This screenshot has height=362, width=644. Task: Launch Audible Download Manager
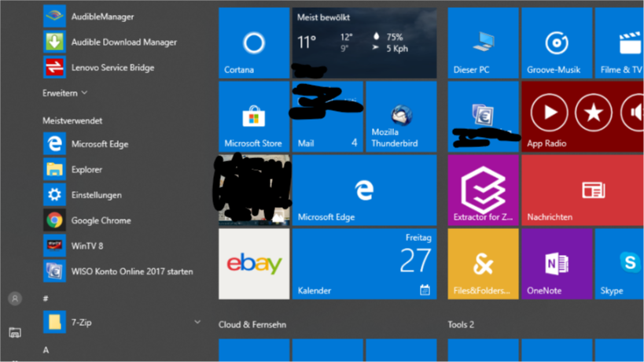coord(123,42)
